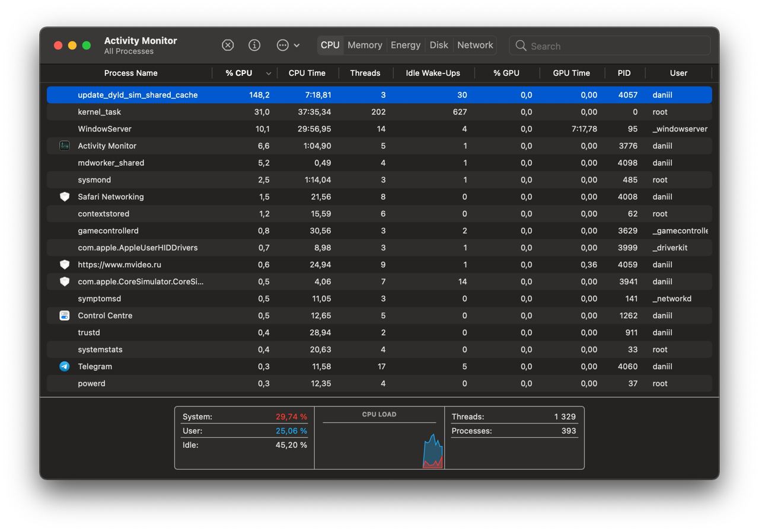Select the com.apple.AppleUserHIDDrivers process

pyautogui.click(x=379, y=248)
